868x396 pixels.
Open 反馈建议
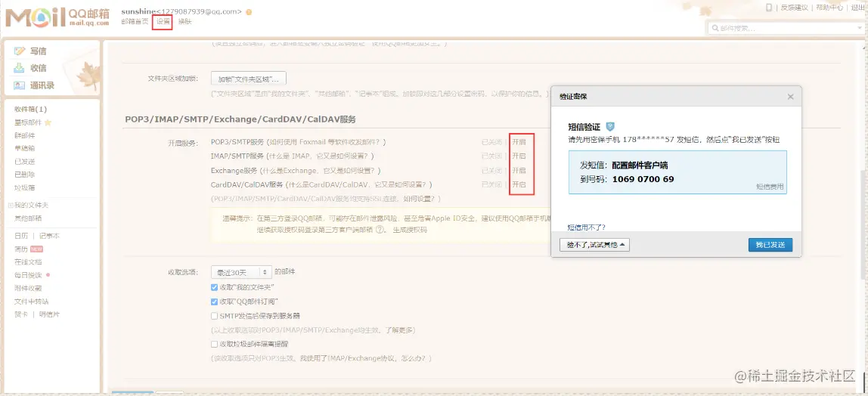795,8
